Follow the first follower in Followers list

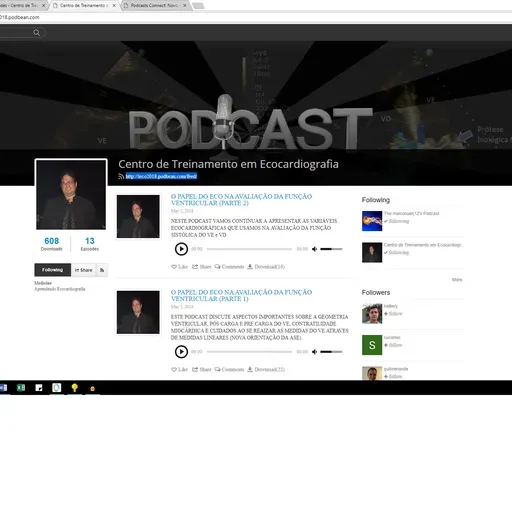coord(393,314)
